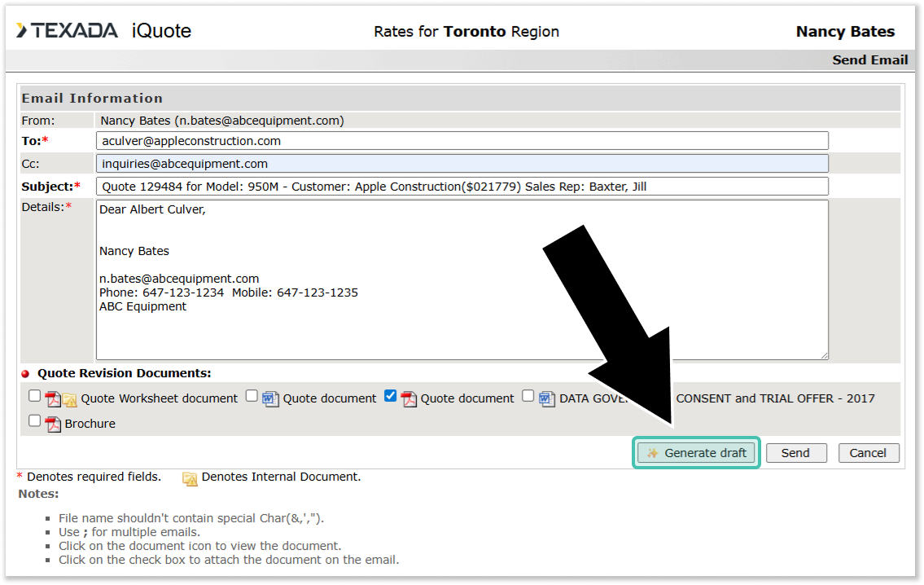Check the Quote Worksheet document checkbox

(x=34, y=396)
